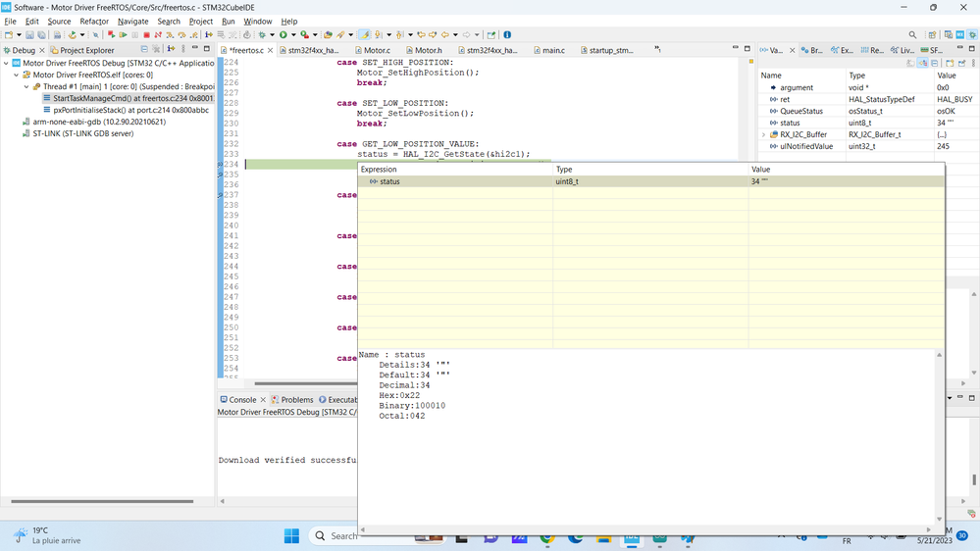Click the red Terminate debug button

146,35
